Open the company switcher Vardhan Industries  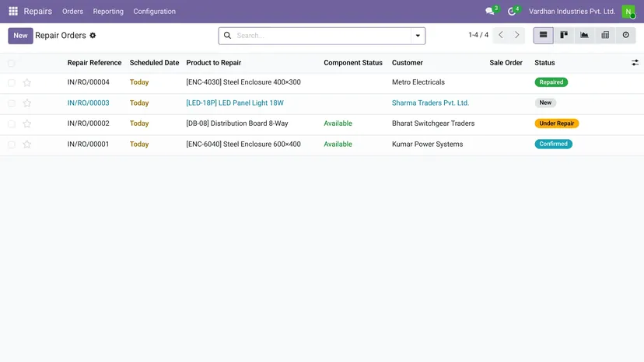572,12
